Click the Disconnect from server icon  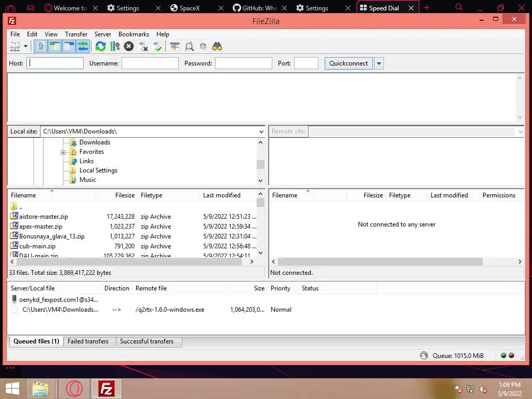143,46
